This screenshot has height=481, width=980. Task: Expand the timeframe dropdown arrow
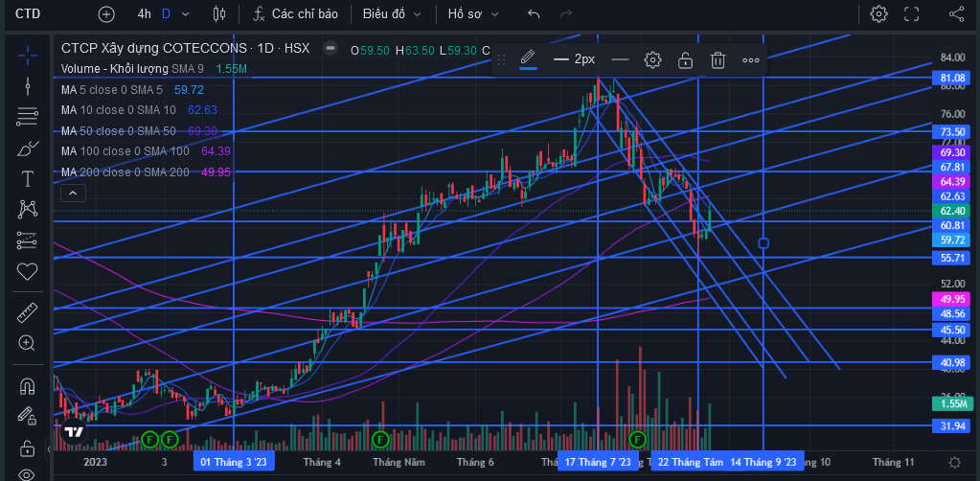click(x=185, y=13)
